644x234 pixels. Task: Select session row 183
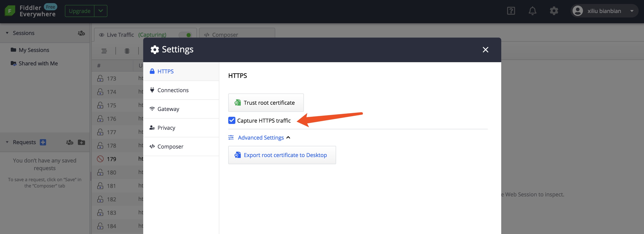click(x=117, y=213)
